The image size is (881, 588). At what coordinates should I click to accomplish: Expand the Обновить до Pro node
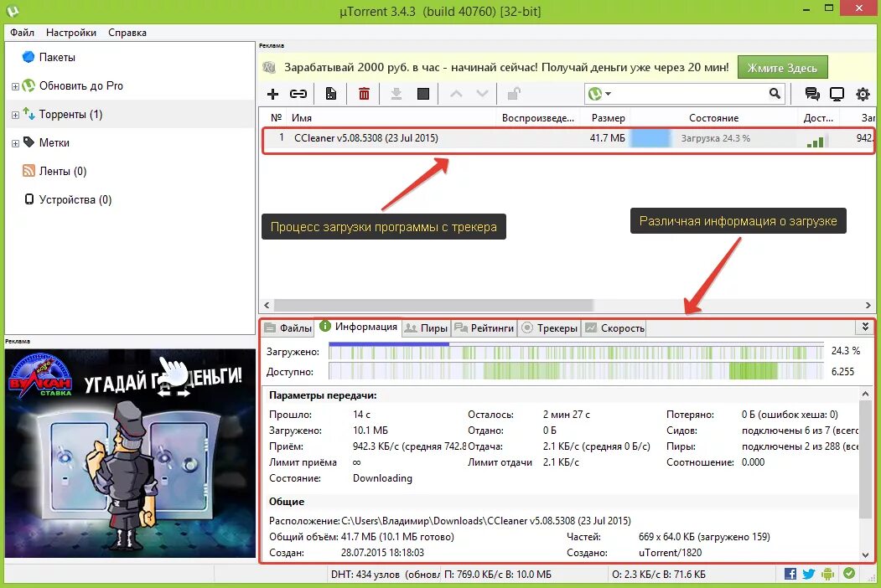pos(15,86)
